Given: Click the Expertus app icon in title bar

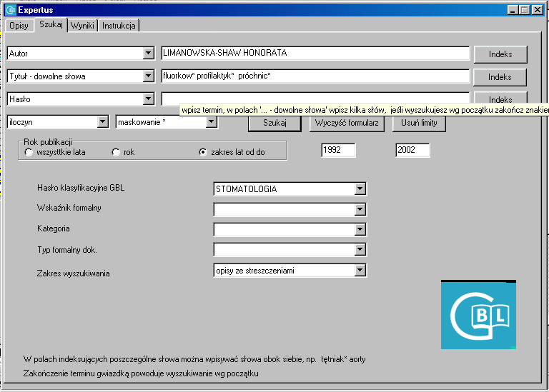Looking at the screenshot, I should (10, 10).
